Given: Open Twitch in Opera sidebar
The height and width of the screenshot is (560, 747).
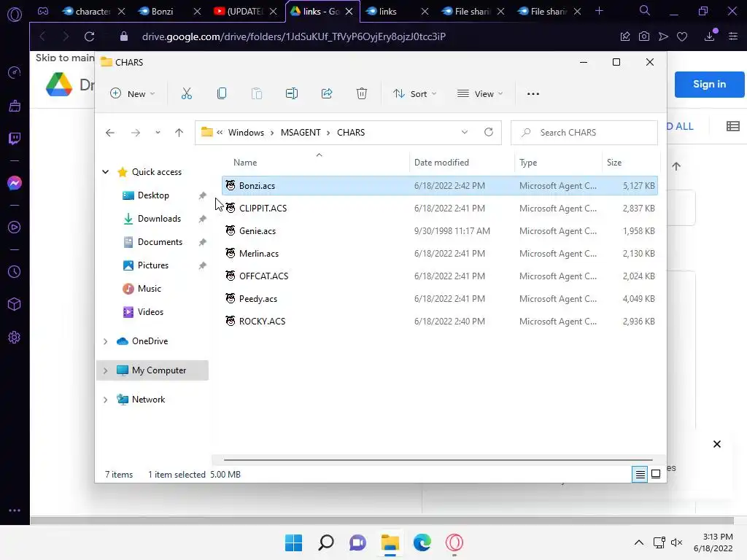Looking at the screenshot, I should point(15,139).
